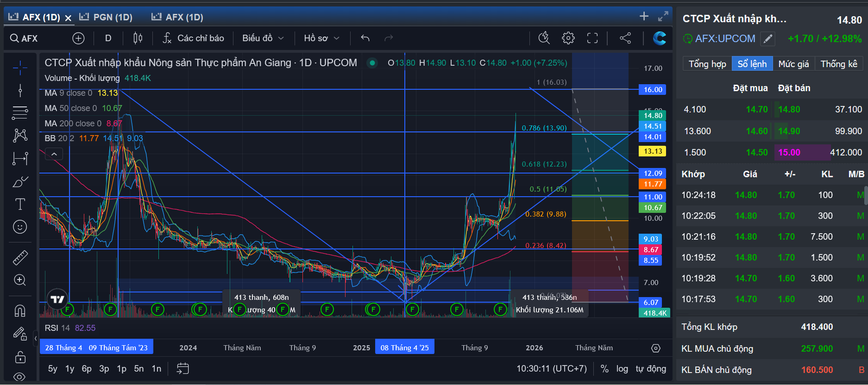Add a new chart tab

click(x=644, y=16)
